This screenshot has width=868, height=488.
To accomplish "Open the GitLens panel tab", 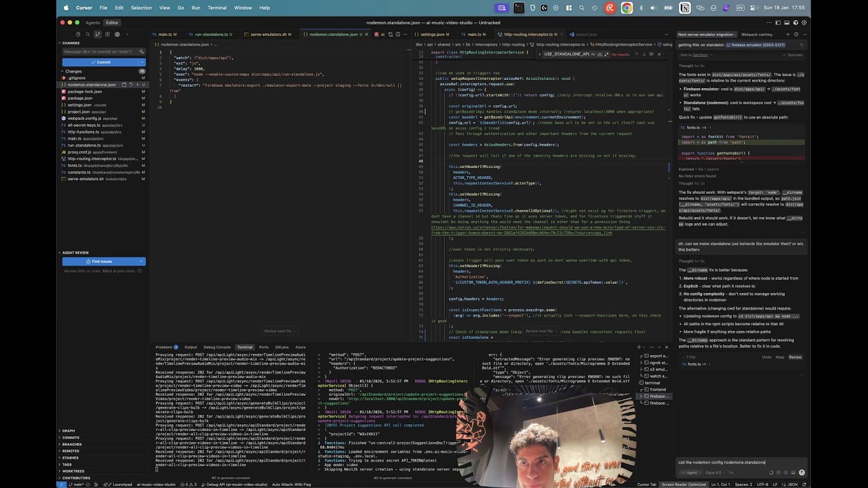I will (281, 347).
